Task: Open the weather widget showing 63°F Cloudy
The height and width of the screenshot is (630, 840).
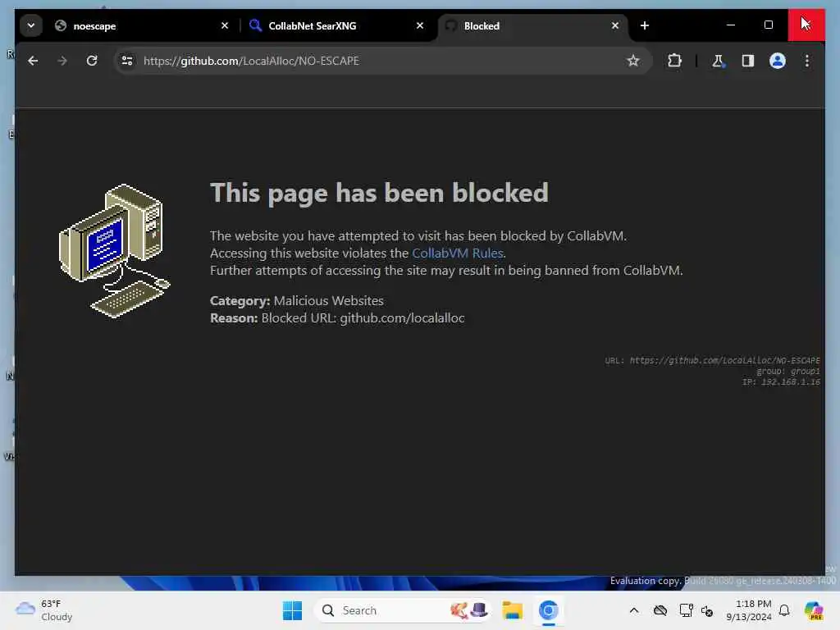Action: pyautogui.click(x=44, y=610)
